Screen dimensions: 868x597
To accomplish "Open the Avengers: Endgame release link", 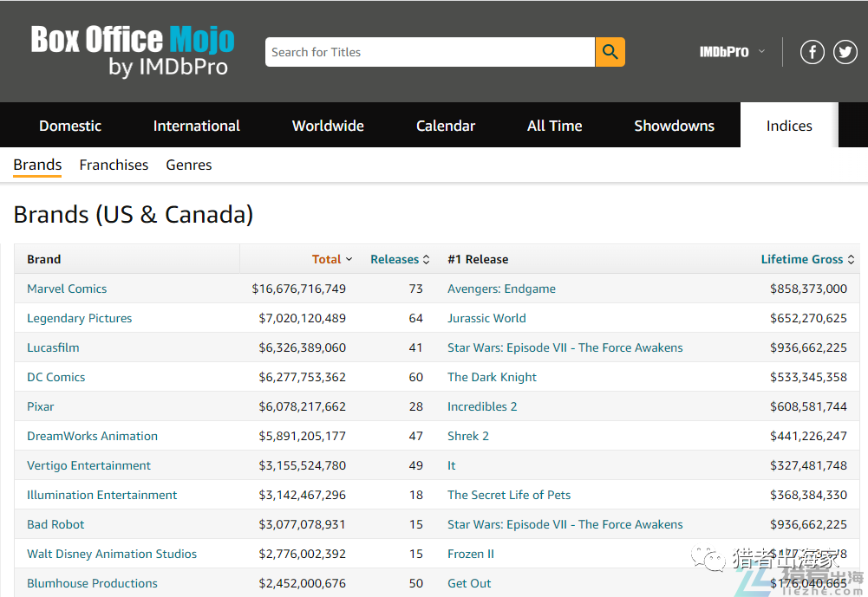I will tap(501, 289).
